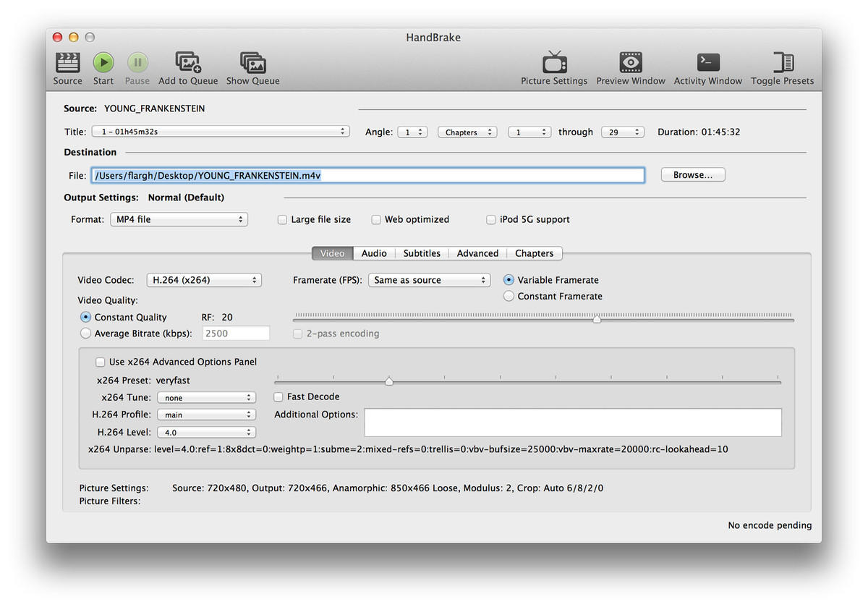Open the H.264 Profile main dropdown
The width and height of the screenshot is (868, 607).
206,415
